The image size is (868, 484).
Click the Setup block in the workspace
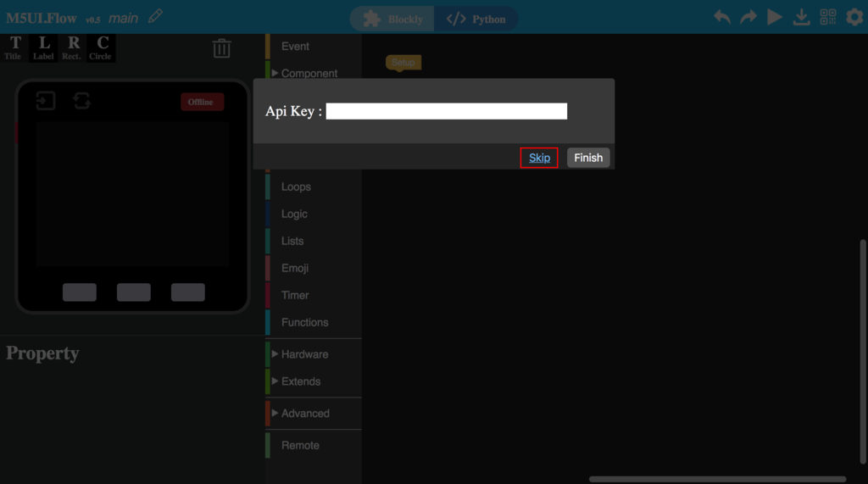click(403, 63)
